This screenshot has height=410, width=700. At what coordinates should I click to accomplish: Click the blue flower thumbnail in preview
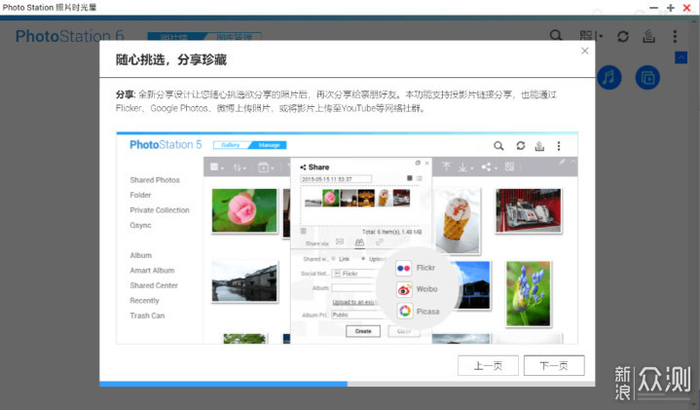(528, 293)
